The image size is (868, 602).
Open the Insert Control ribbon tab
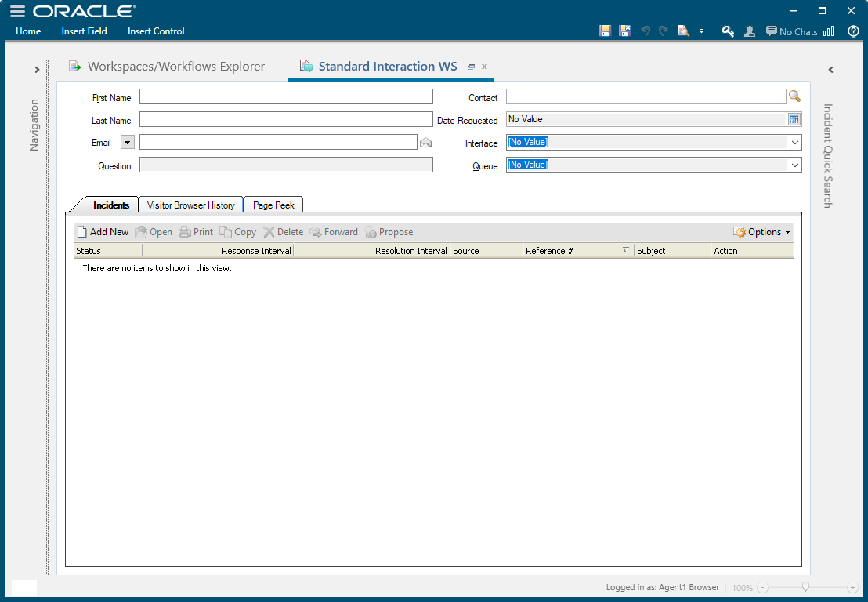(x=156, y=31)
